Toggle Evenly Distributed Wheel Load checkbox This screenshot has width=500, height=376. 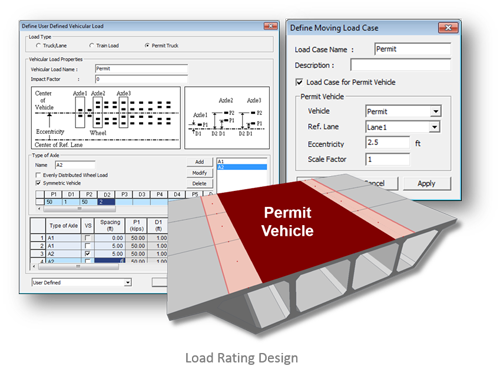coord(38,175)
